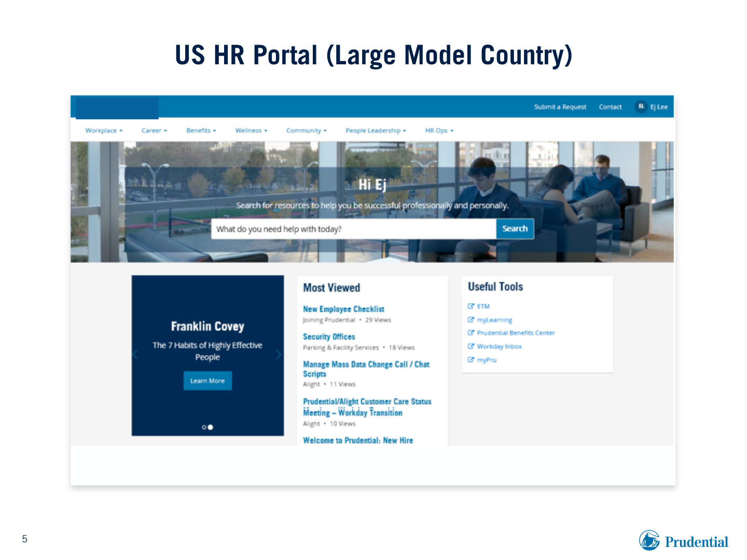Expand the Wellness dropdown menu
This screenshot has width=747, height=560.
251,131
